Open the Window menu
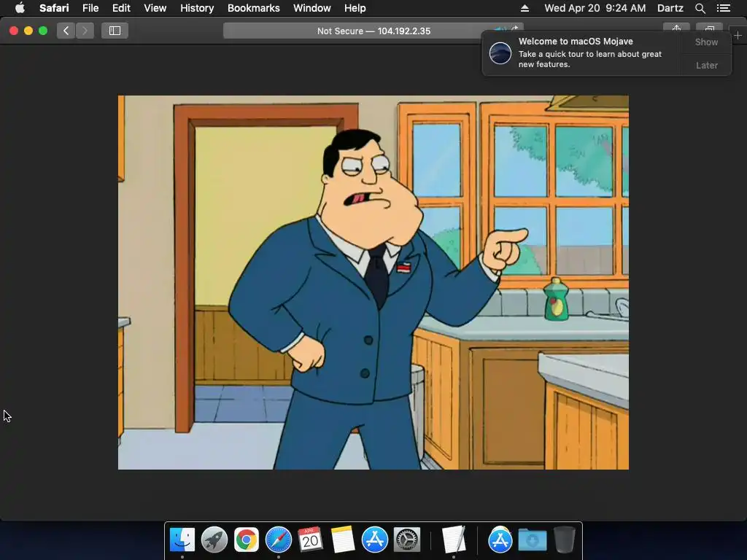This screenshot has height=560, width=747. tap(311, 8)
